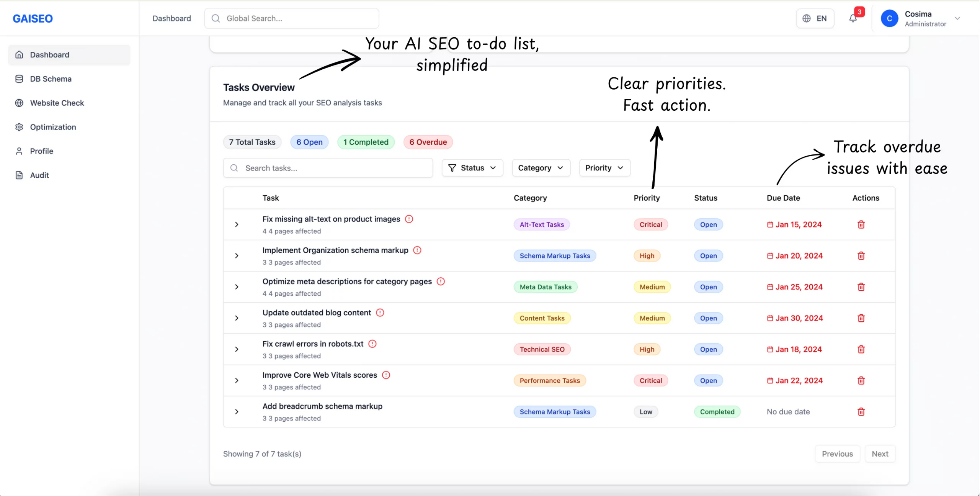Click warning icon next to Improve Core Web Vitals
Viewport: 980px width, 496px height.
click(x=386, y=375)
